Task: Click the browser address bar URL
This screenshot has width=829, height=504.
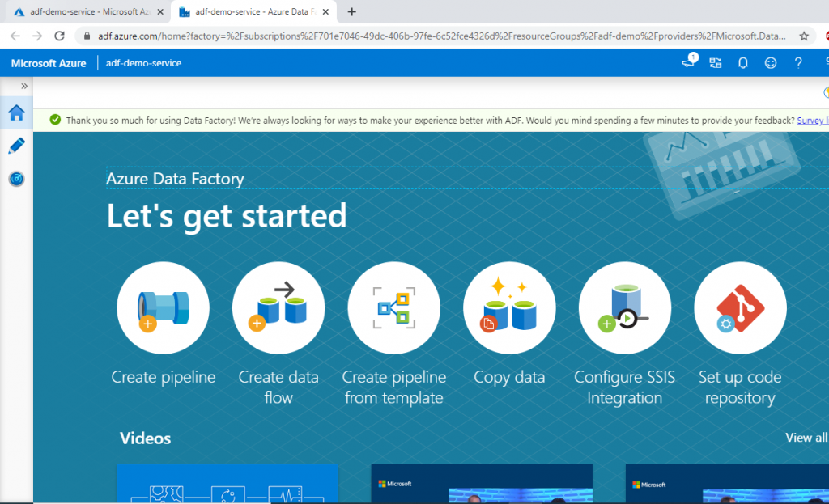Action: 441,36
